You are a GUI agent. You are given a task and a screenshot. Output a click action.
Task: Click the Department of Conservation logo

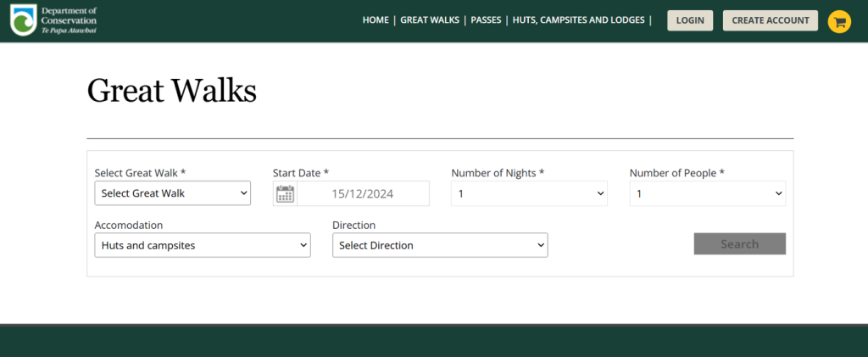coord(53,20)
